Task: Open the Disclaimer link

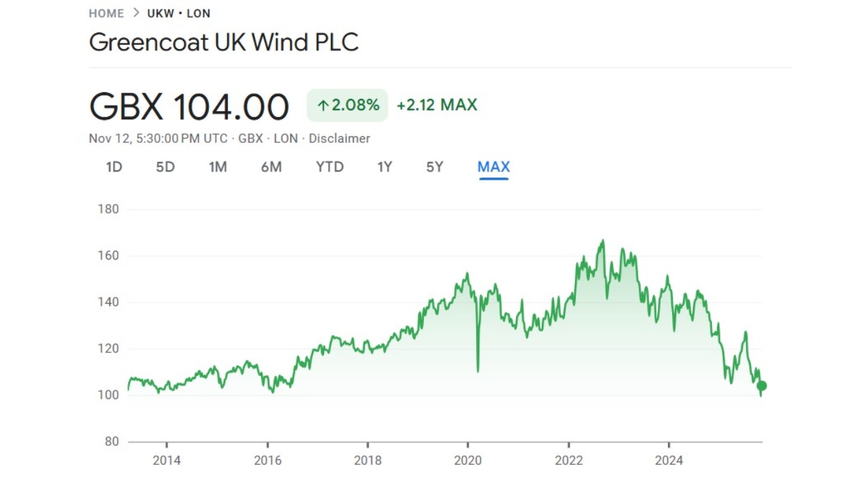Action: (339, 138)
